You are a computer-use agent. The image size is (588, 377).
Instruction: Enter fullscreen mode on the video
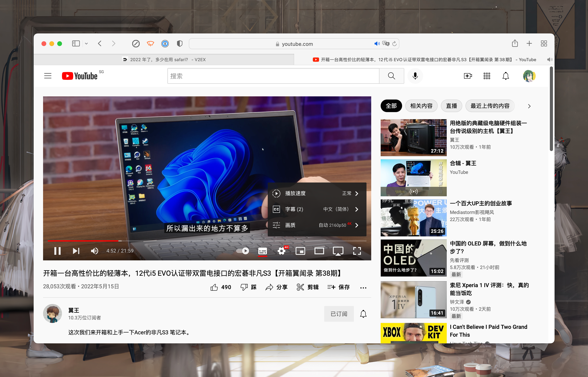(357, 251)
